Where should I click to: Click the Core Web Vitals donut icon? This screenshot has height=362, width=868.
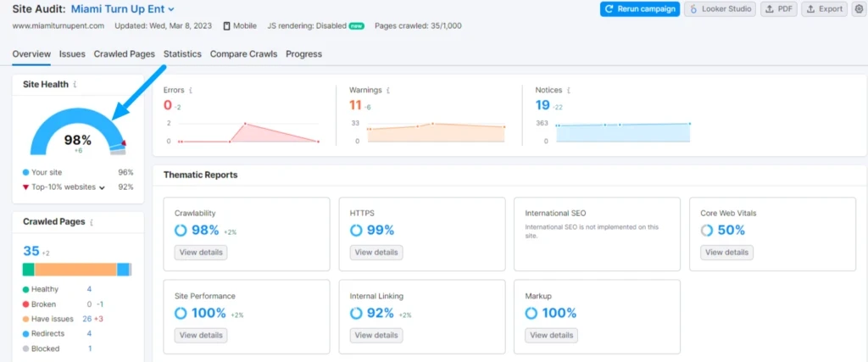click(x=707, y=231)
